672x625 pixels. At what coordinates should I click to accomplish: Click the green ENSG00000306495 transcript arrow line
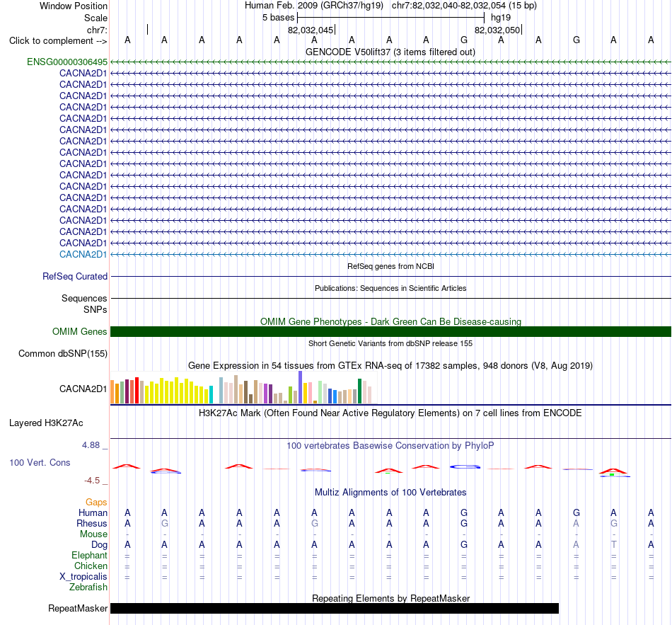(x=390, y=62)
